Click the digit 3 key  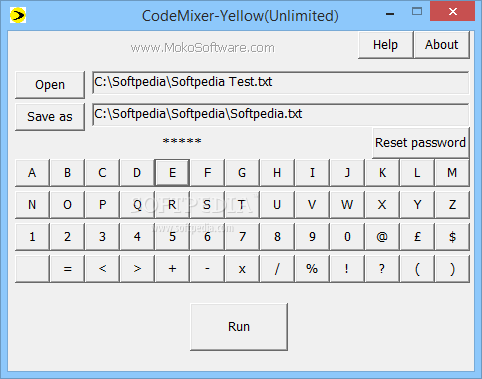coord(102,237)
